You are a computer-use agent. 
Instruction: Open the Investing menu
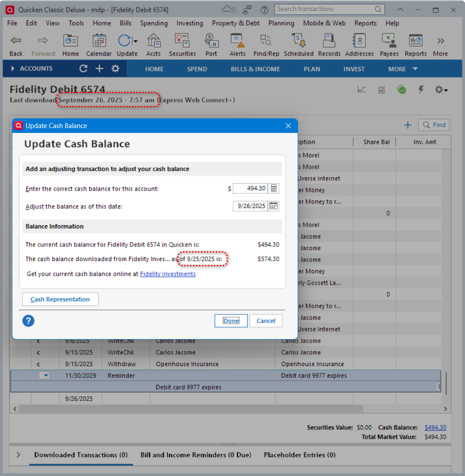(190, 23)
